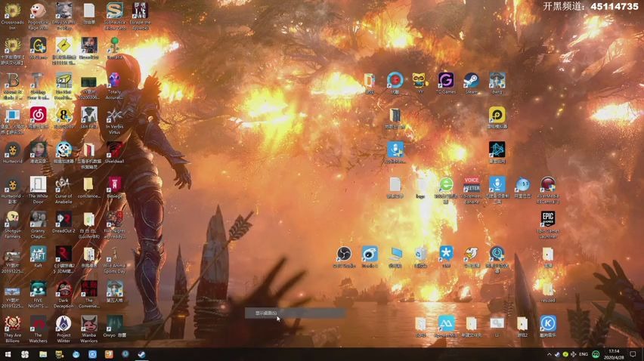This screenshot has height=361, width=644.
Task: Launch the Besiege desktop shortcut
Action: pos(115,187)
